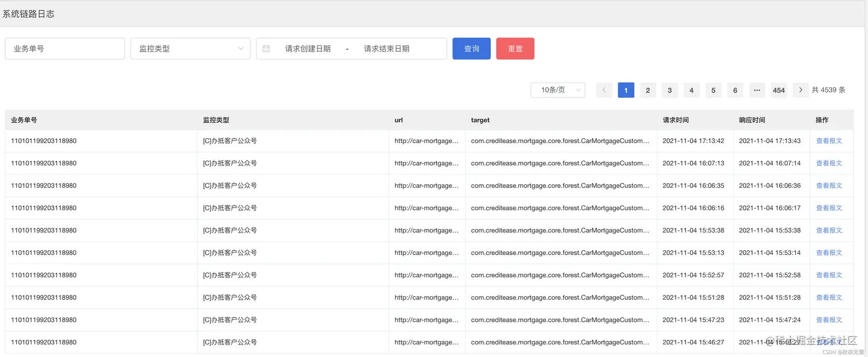The height and width of the screenshot is (357, 868).
Task: Open 查看报文 for request at 16:06:35
Action: tap(829, 185)
